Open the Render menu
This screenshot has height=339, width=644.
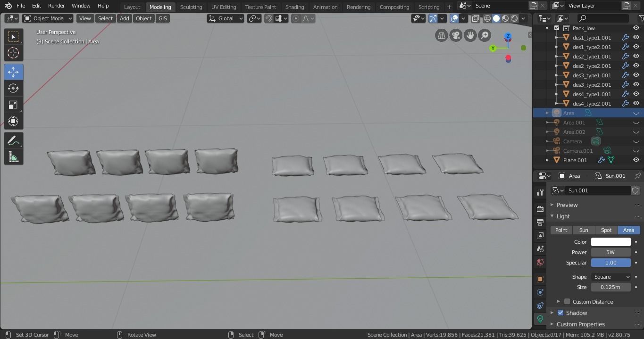click(56, 6)
